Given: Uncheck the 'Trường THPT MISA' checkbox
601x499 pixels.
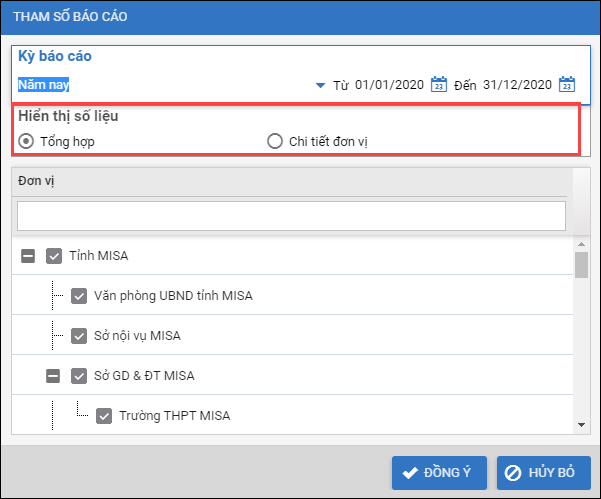Looking at the screenshot, I should pyautogui.click(x=104, y=416).
